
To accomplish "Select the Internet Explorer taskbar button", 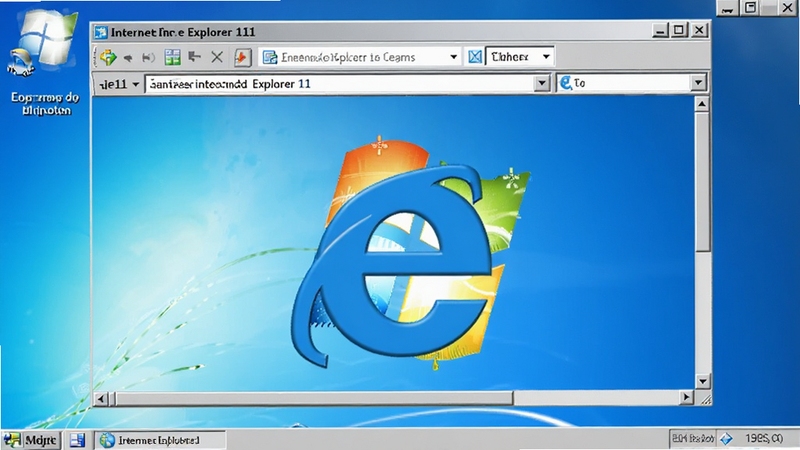I will [x=160, y=440].
